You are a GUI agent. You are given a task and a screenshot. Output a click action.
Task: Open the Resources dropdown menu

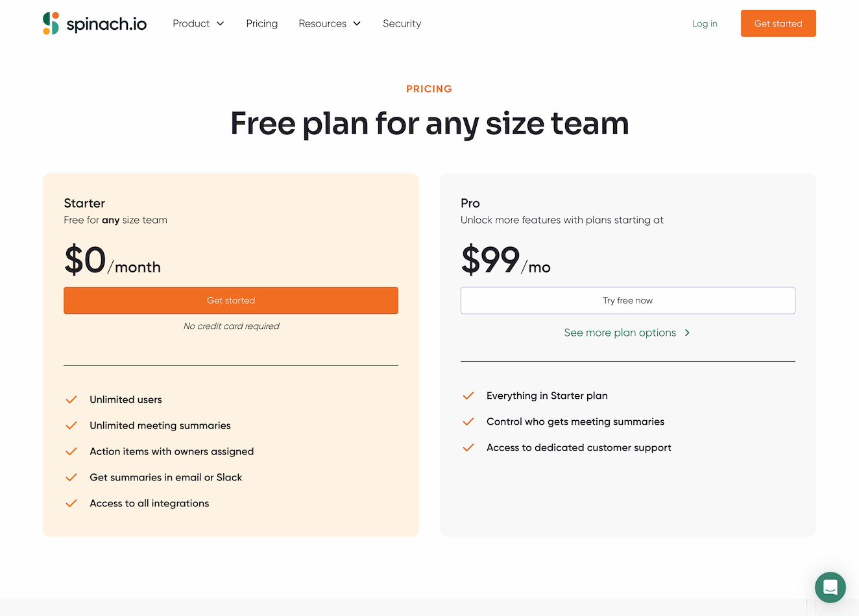(x=330, y=23)
